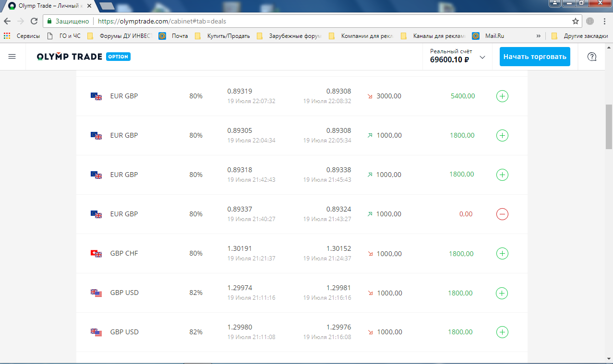Click the Olymp Trade logo

[70, 57]
